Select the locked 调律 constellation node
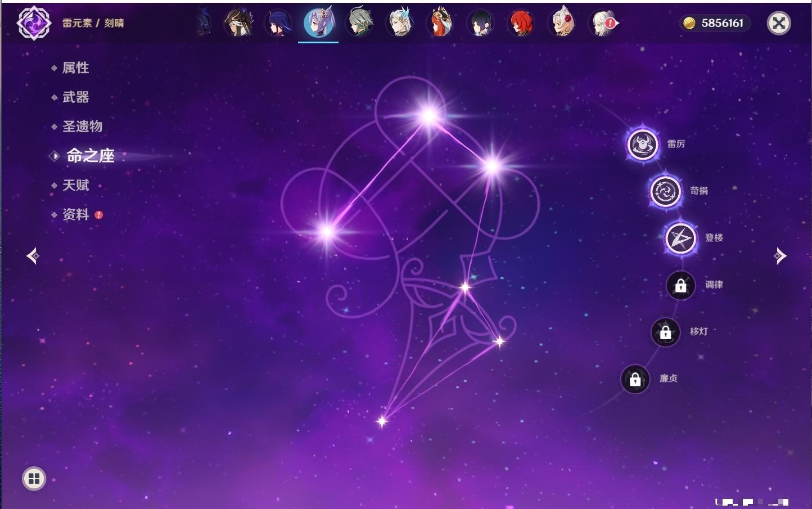Screen dimensions: 812x509 [x=680, y=285]
